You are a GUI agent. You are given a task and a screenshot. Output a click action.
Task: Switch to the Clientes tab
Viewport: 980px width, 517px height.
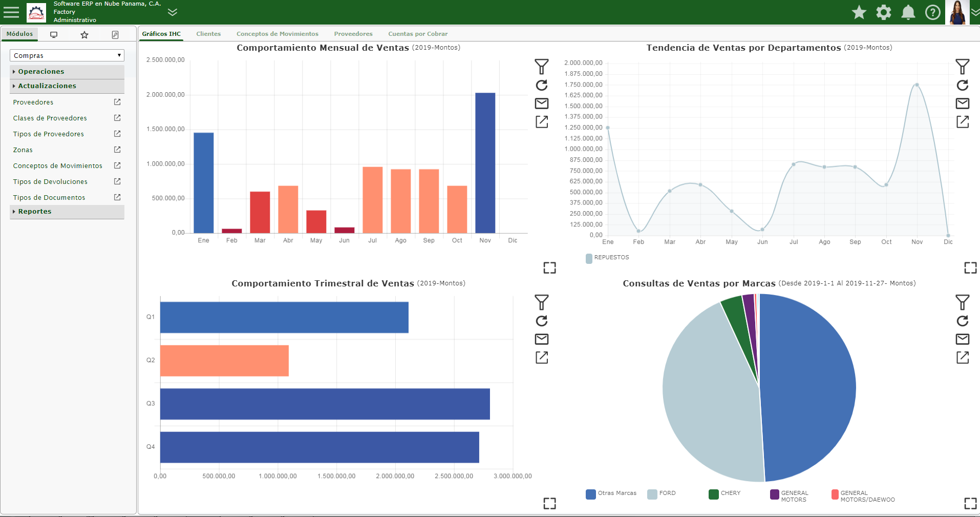(x=208, y=34)
